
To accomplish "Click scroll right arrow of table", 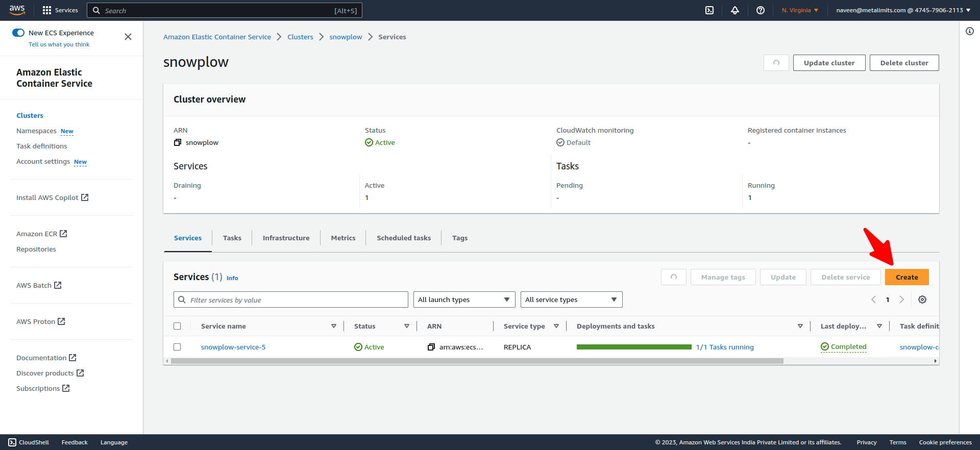I will point(935,361).
